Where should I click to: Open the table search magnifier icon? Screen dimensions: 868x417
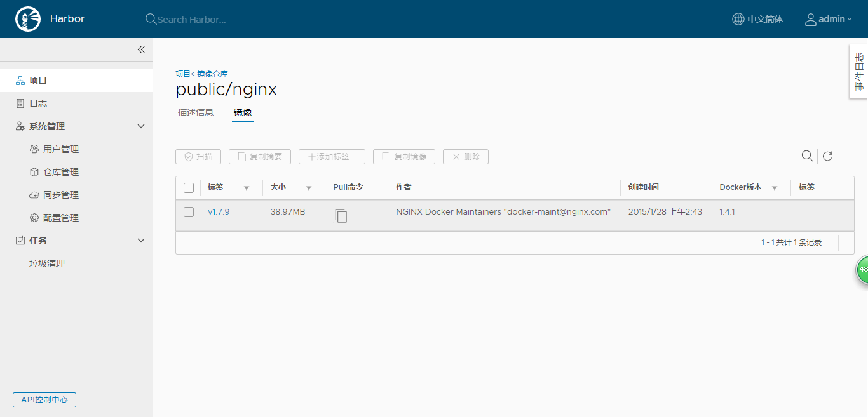click(x=807, y=156)
